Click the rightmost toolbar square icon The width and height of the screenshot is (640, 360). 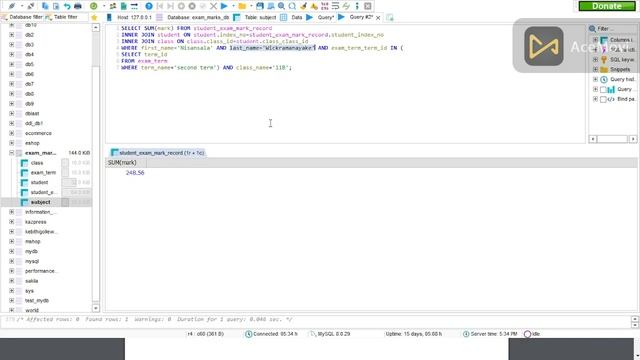coord(368,6)
